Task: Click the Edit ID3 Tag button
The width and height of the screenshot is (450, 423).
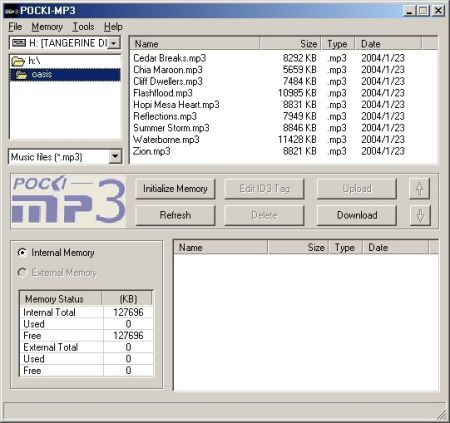Action: [x=264, y=189]
